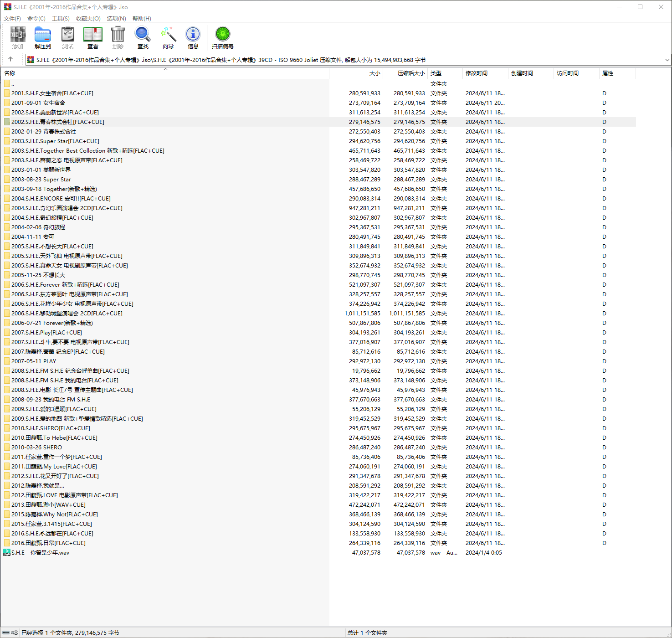Select 2016.S.H.E.永远都在[FLAC+CUE] folder
The width and height of the screenshot is (672, 638).
click(x=52, y=533)
